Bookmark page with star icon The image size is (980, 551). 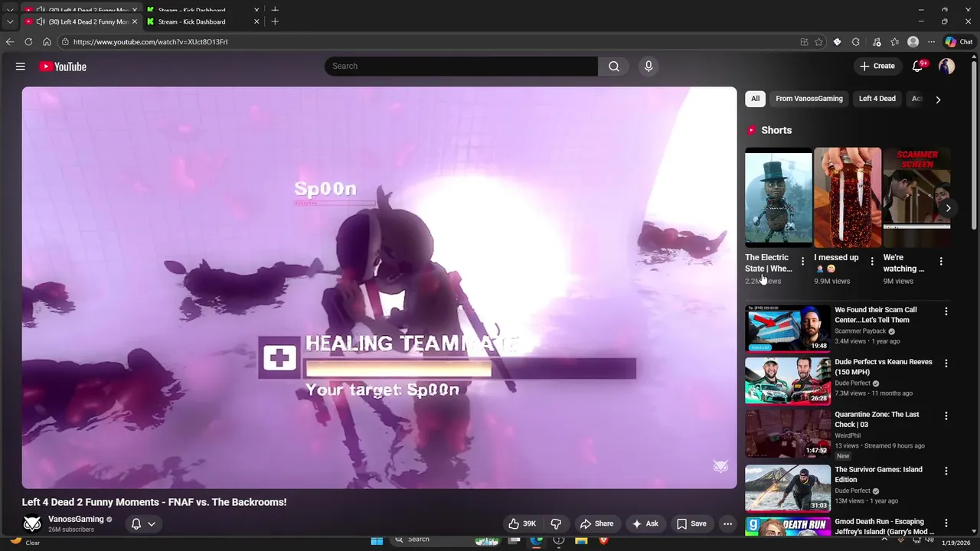click(818, 42)
